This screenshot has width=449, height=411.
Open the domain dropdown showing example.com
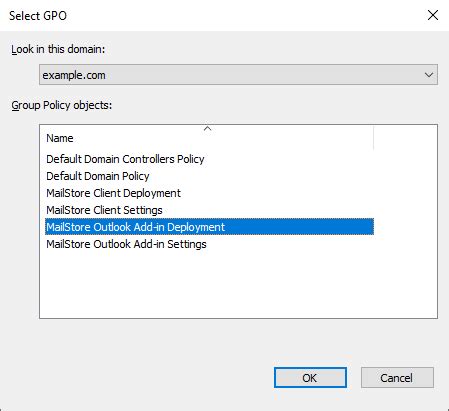[238, 75]
